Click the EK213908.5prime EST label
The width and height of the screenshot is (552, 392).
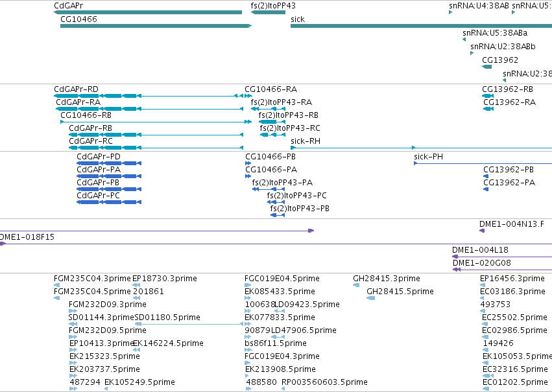(280, 369)
